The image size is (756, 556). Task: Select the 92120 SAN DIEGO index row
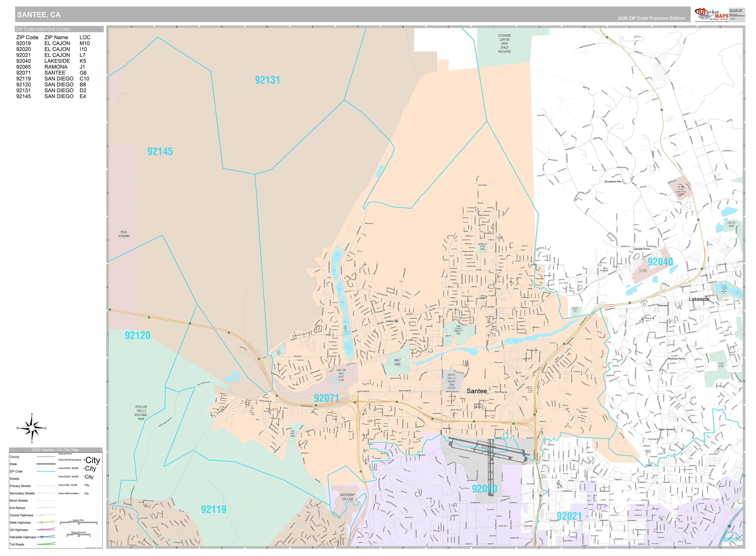click(51, 84)
